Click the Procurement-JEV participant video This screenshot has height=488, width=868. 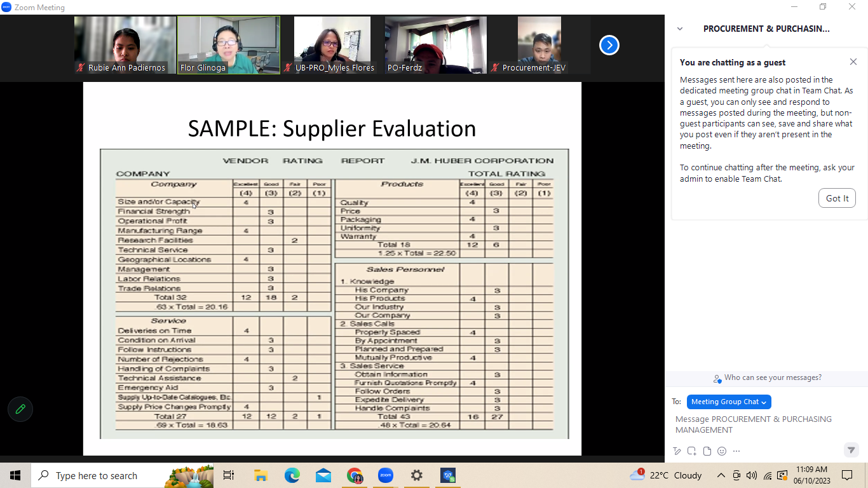539,44
